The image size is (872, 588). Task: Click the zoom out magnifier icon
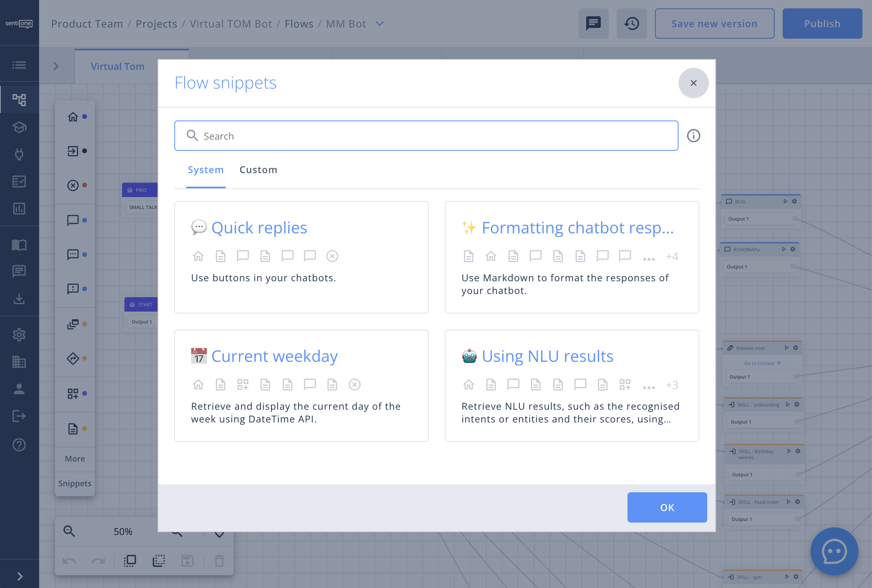click(x=69, y=531)
